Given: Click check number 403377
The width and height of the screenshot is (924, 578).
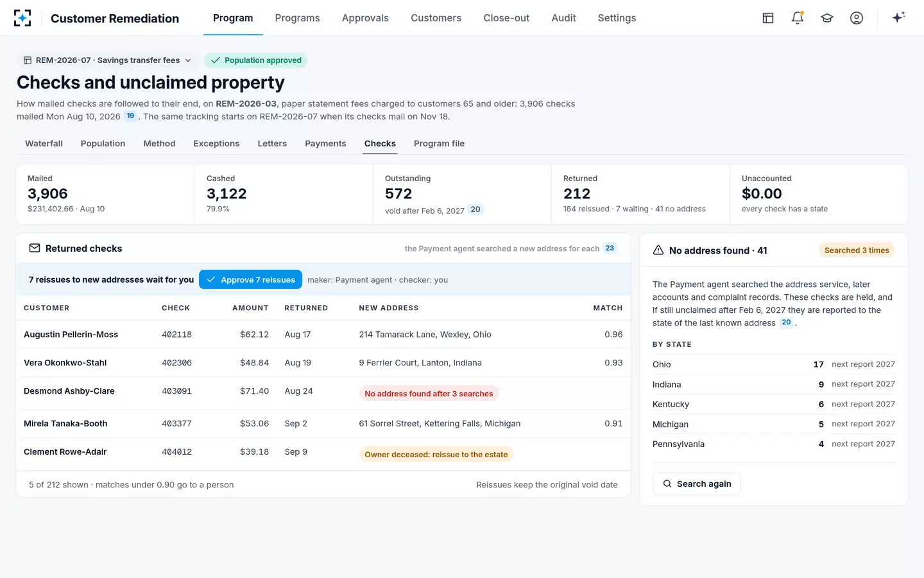Looking at the screenshot, I should coord(176,424).
